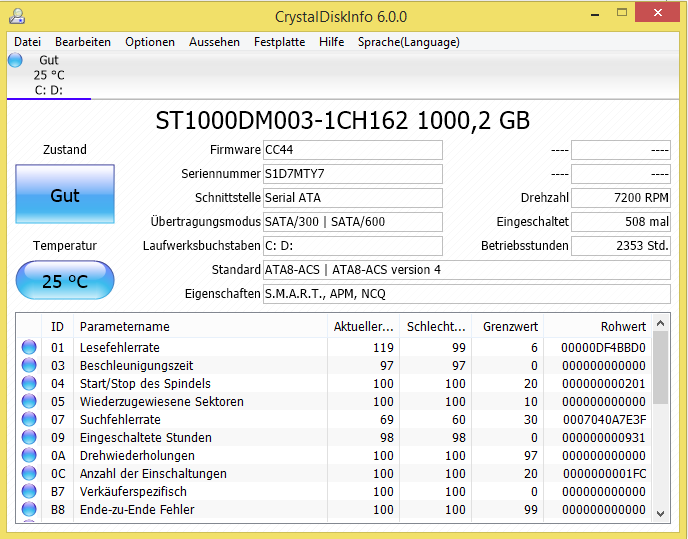
Task: Close the CrystalDiskInfo window
Action: click(657, 12)
